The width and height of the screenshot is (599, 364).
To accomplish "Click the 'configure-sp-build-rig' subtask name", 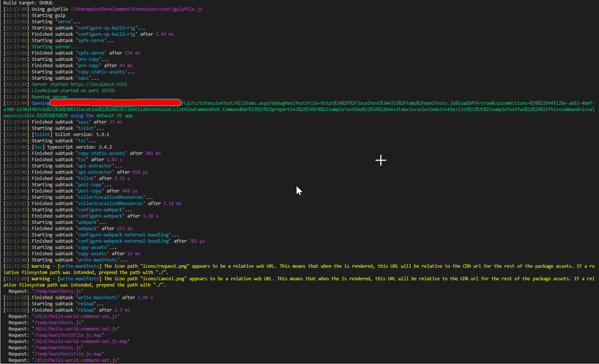I will [107, 28].
